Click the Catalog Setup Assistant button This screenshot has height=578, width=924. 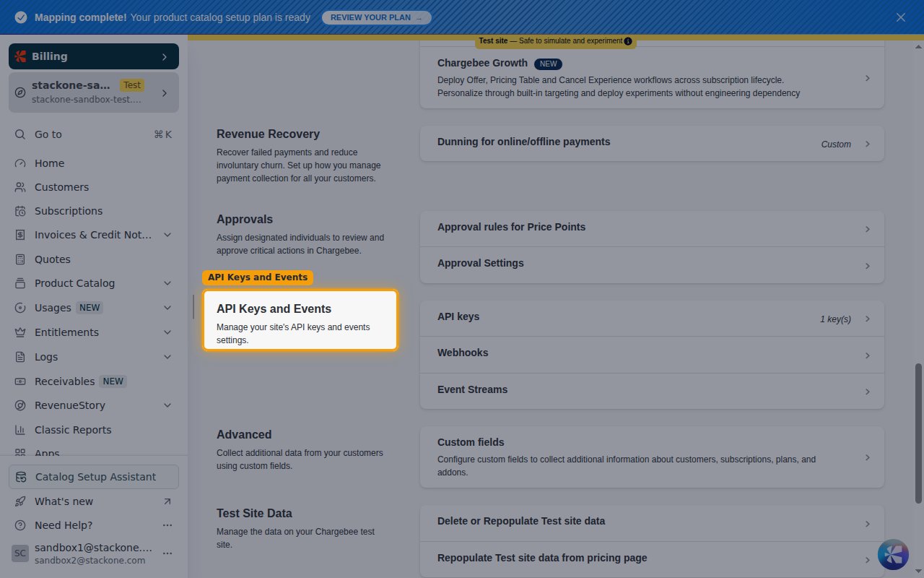tap(94, 477)
